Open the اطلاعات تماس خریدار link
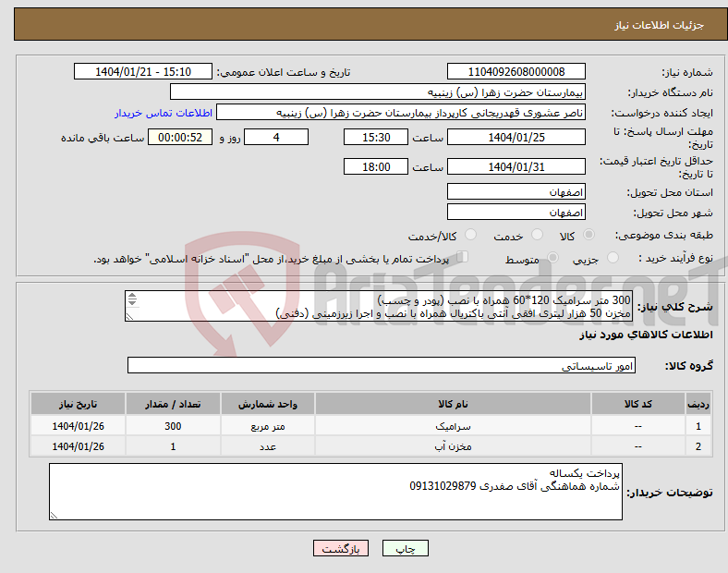 pyautogui.click(x=164, y=113)
